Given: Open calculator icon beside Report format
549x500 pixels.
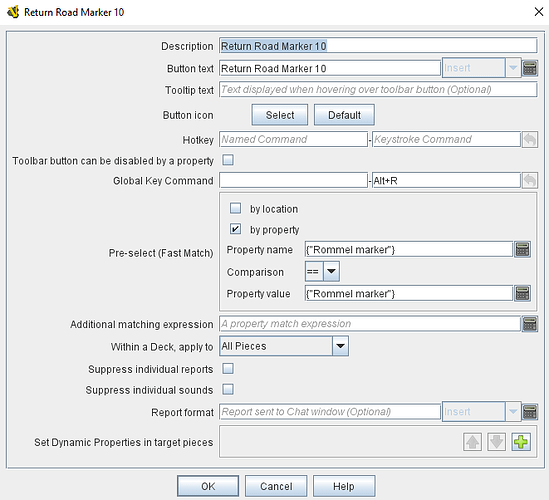Looking at the screenshot, I should 529,412.
